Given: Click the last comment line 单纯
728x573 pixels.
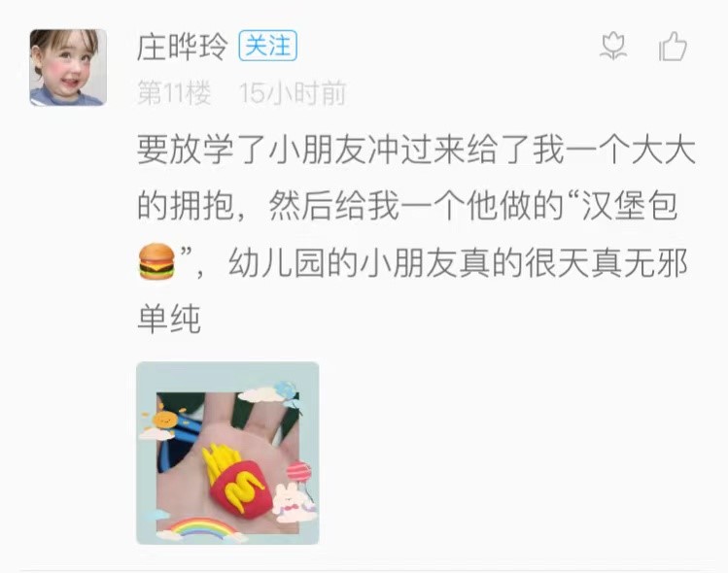Looking at the screenshot, I should (x=169, y=319).
